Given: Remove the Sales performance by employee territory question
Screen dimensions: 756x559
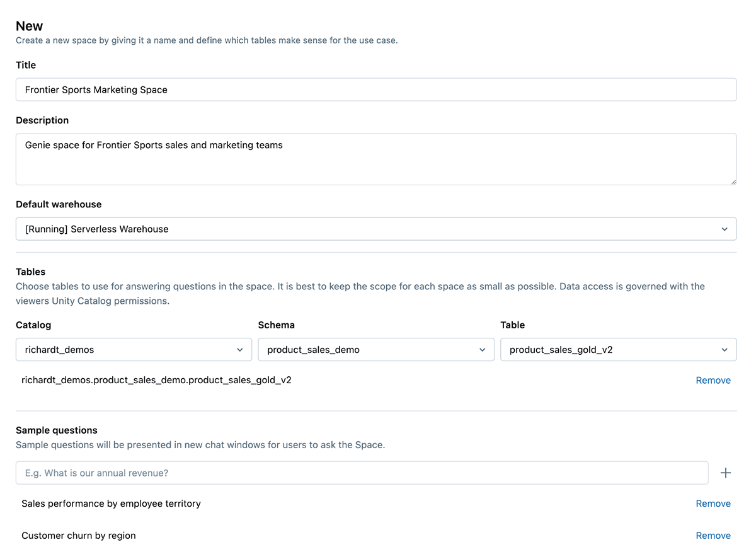Looking at the screenshot, I should tap(713, 504).
